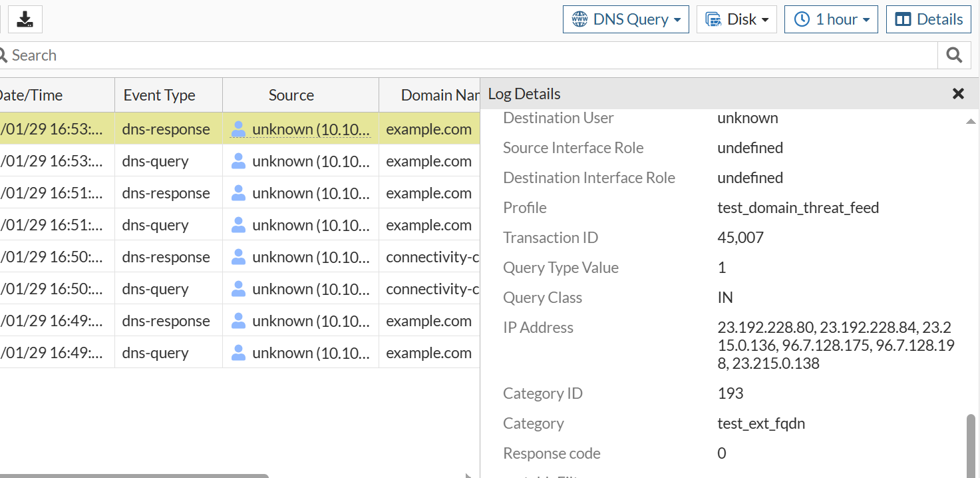Click user icon in 16:53 dns-response row
980x478 pixels.
click(238, 129)
